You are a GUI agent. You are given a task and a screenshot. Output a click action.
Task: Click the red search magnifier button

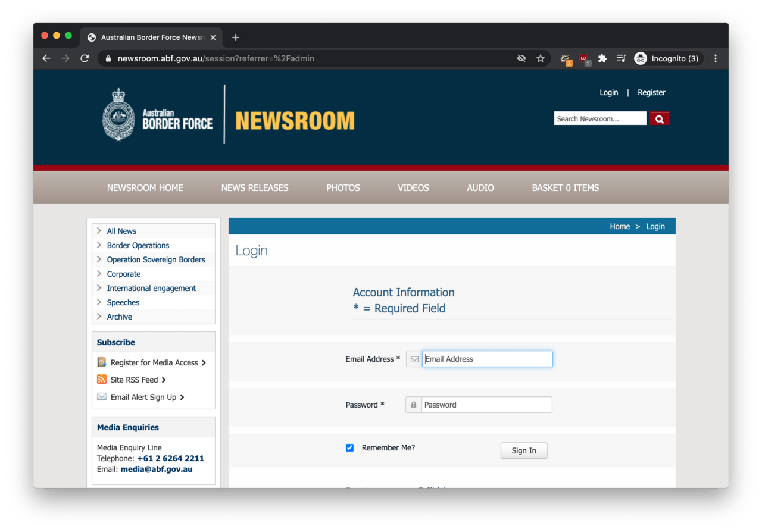[660, 118]
